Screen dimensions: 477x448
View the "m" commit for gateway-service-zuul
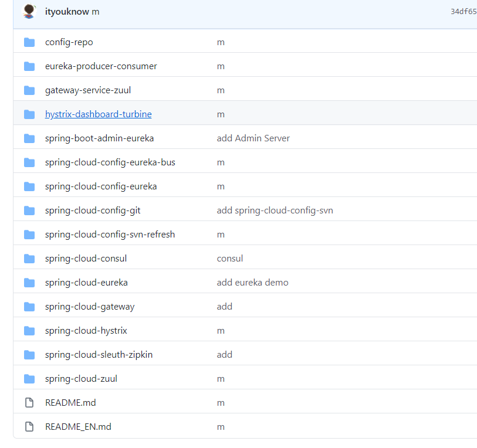click(x=221, y=91)
